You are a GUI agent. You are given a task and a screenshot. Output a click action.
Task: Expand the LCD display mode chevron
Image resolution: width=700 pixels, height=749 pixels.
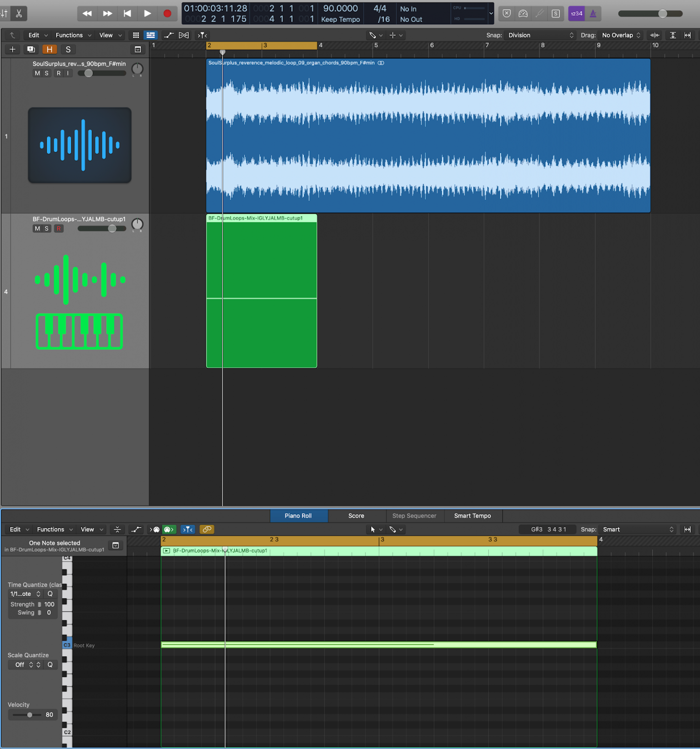(491, 14)
